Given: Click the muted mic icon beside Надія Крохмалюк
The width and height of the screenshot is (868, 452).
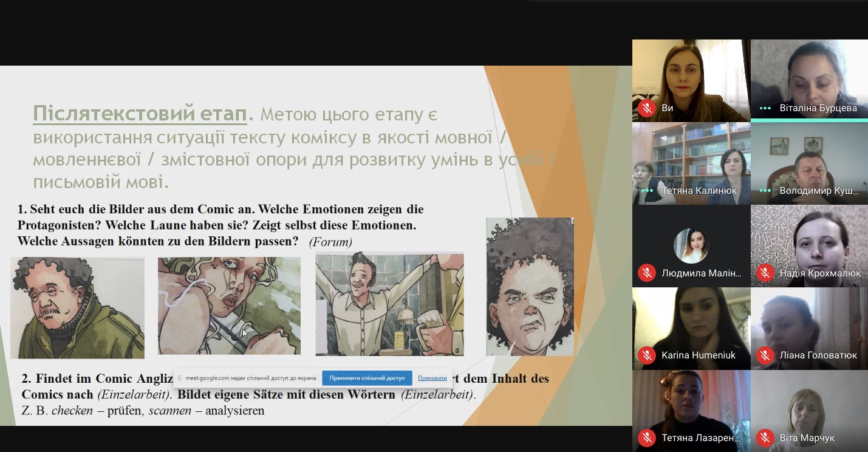Looking at the screenshot, I should point(765,273).
